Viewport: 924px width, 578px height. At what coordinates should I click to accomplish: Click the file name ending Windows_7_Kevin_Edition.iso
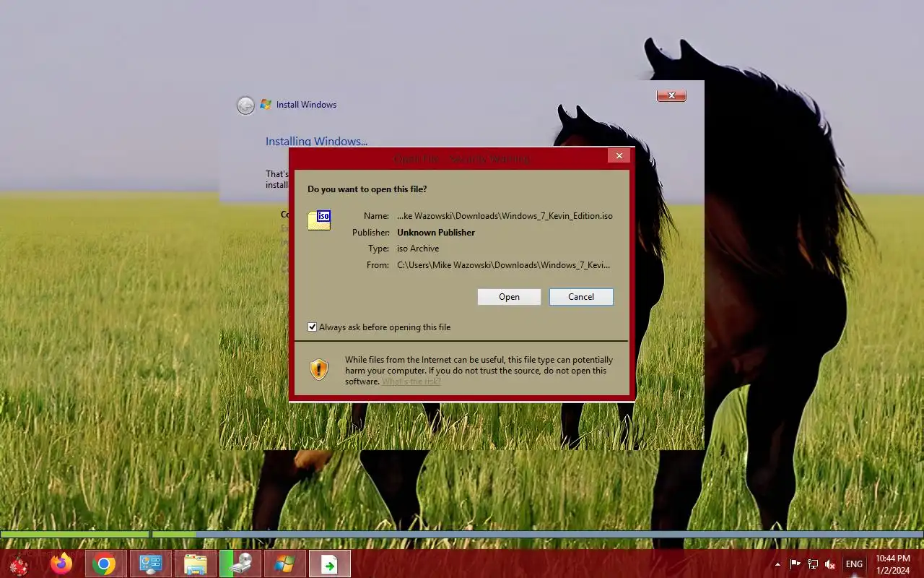(505, 216)
